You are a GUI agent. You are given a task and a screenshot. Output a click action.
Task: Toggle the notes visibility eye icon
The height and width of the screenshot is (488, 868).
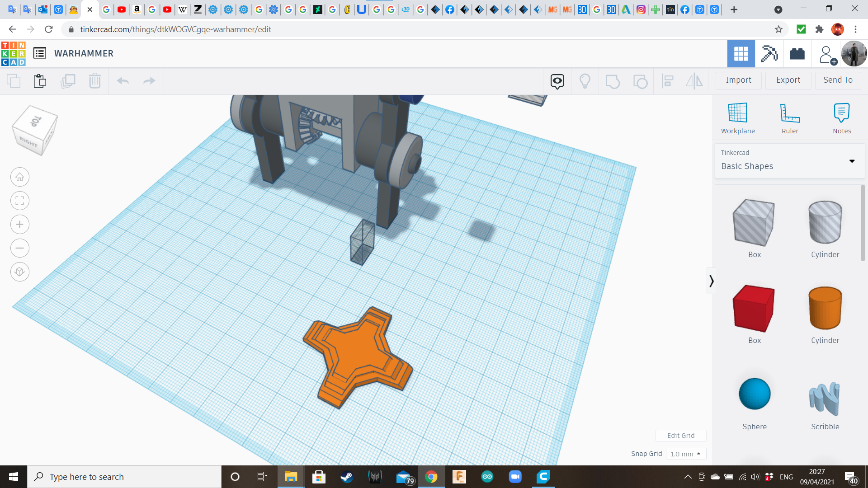[x=557, y=81]
